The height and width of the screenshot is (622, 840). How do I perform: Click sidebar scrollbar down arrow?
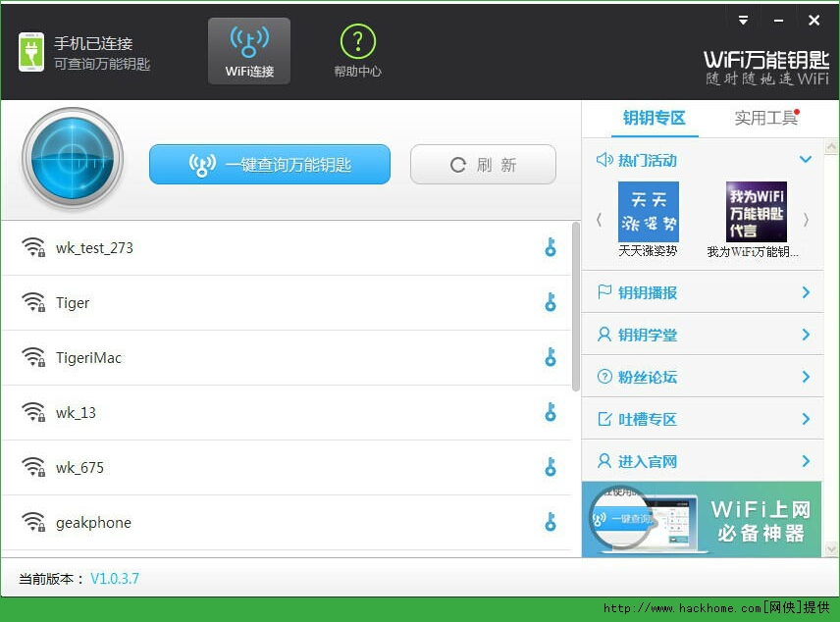pyautogui.click(x=831, y=549)
